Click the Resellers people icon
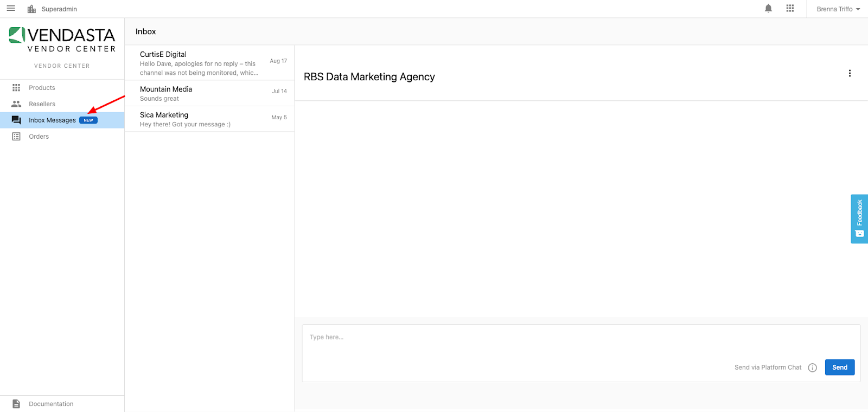 [16, 104]
